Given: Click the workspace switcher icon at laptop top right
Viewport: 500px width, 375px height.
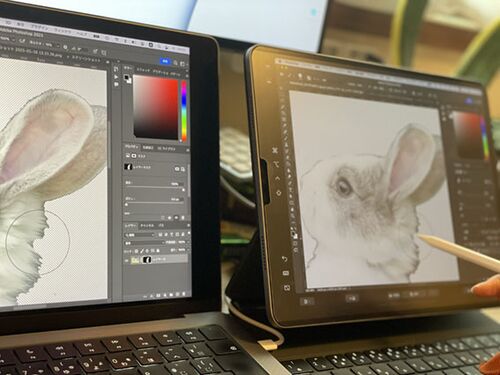Looking at the screenshot, I should (x=182, y=63).
